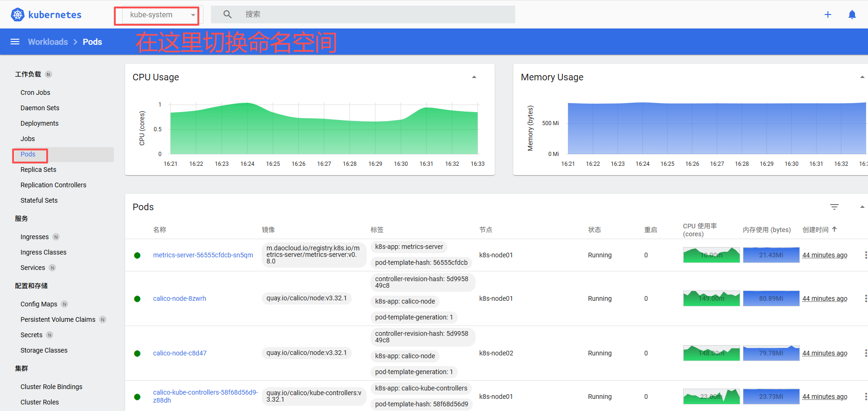Open Storage Classes in sidebar
This screenshot has width=868, height=411.
[x=44, y=350]
